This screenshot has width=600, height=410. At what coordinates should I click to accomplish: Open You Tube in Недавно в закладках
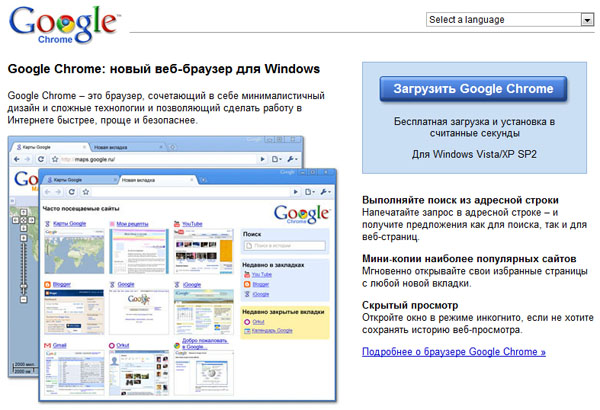(x=262, y=274)
